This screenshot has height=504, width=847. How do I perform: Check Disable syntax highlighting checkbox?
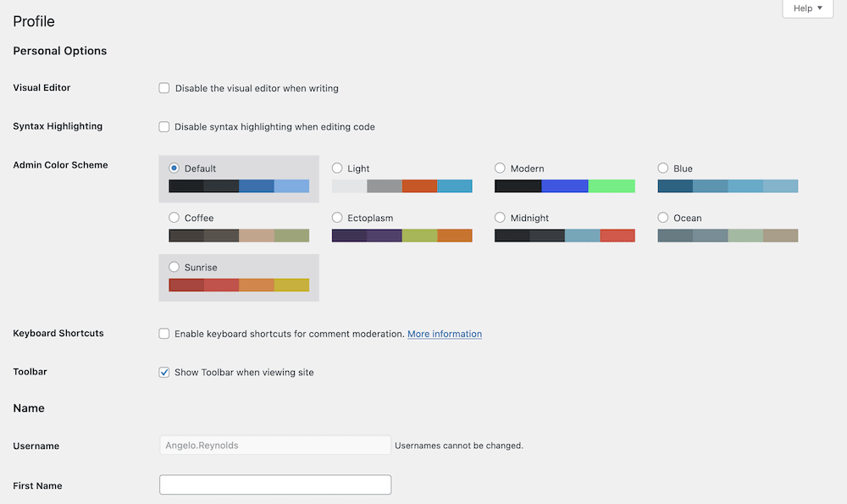pyautogui.click(x=164, y=126)
